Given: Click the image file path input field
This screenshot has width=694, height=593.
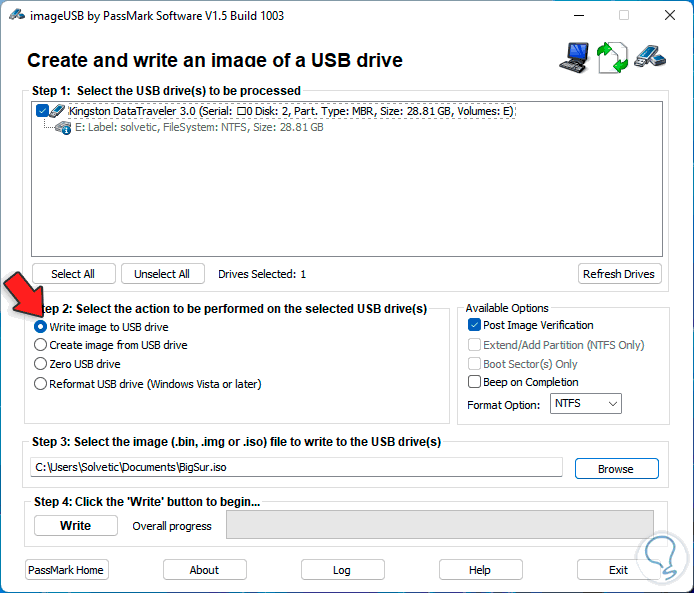Looking at the screenshot, I should (x=296, y=467).
